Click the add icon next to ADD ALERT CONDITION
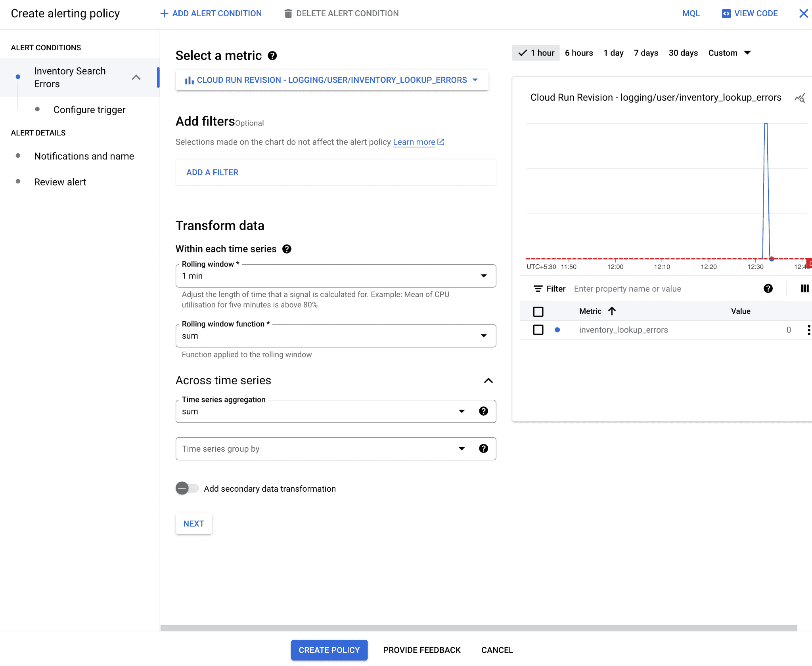Viewport: 812px width, 666px height. point(164,13)
